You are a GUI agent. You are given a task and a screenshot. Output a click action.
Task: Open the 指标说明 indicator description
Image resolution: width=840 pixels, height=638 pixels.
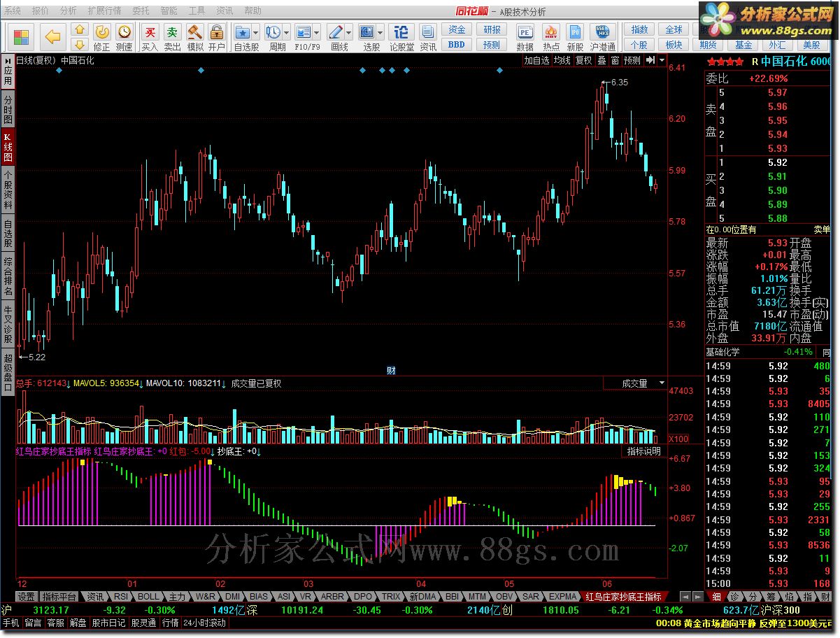[x=643, y=452]
